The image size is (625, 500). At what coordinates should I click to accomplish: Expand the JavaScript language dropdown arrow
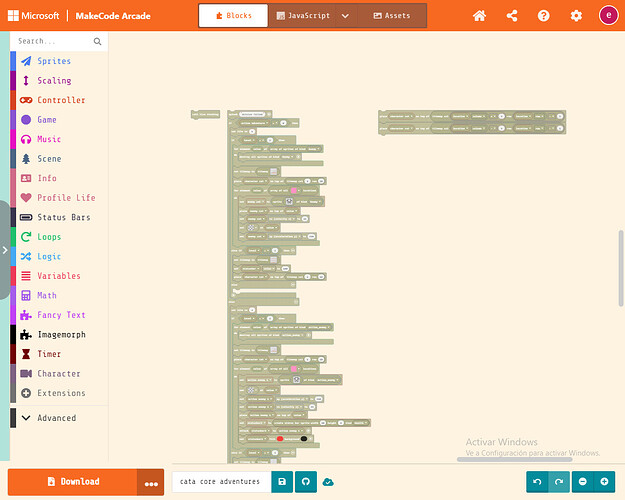pyautogui.click(x=346, y=16)
